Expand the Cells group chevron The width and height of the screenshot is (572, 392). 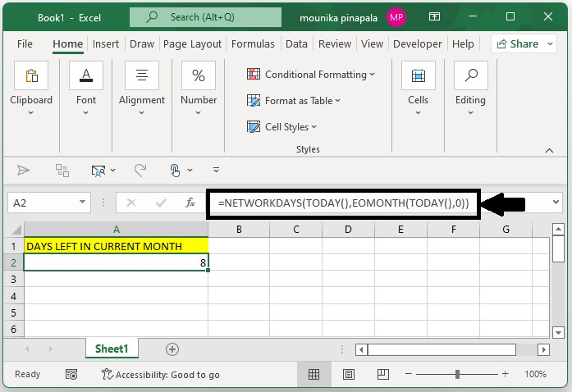pyautogui.click(x=418, y=113)
